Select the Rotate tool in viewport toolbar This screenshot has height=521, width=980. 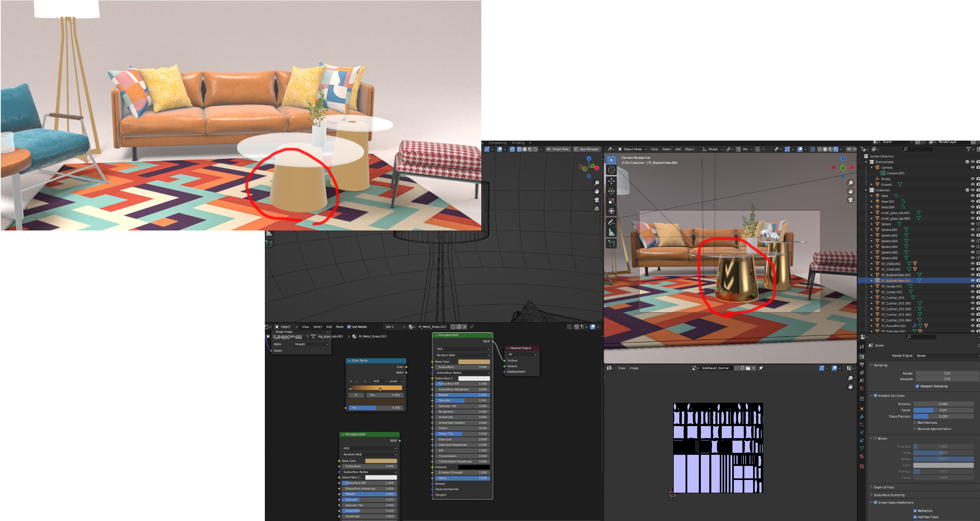[611, 191]
